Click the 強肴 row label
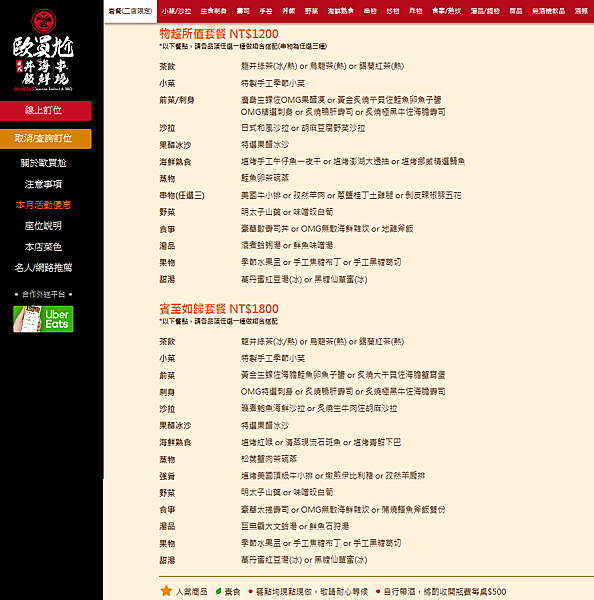The image size is (594, 600). point(167,476)
